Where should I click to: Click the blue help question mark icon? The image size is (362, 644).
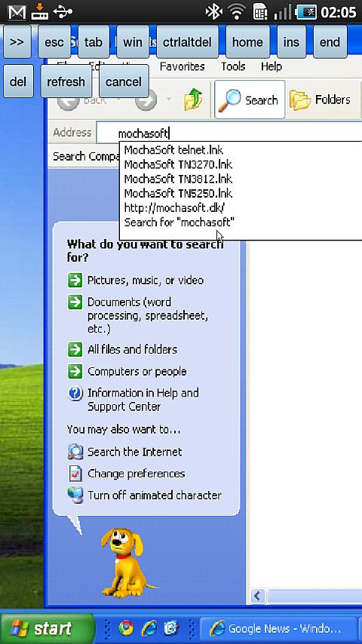pos(75,394)
